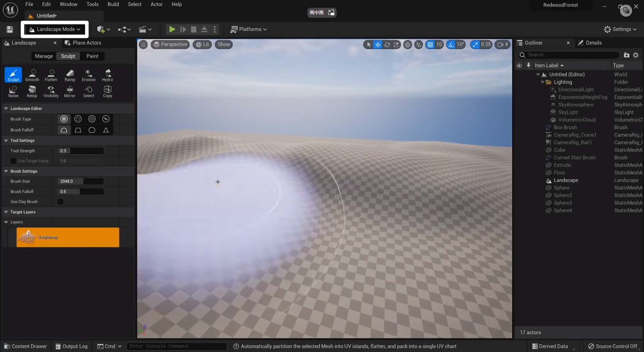This screenshot has height=352, width=644.
Task: Collapse the Brush Settings section
Action: 6,171
